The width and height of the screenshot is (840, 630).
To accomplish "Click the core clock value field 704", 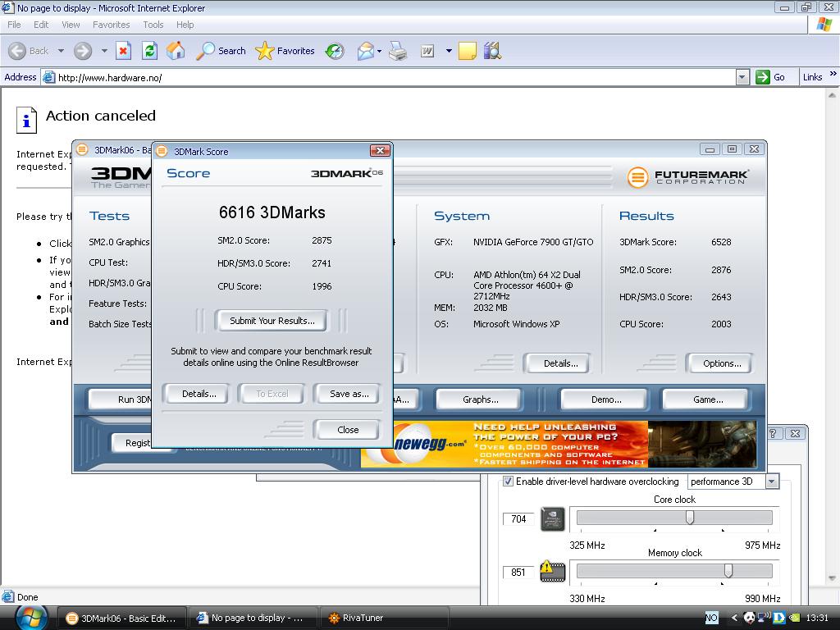I will coord(518,518).
